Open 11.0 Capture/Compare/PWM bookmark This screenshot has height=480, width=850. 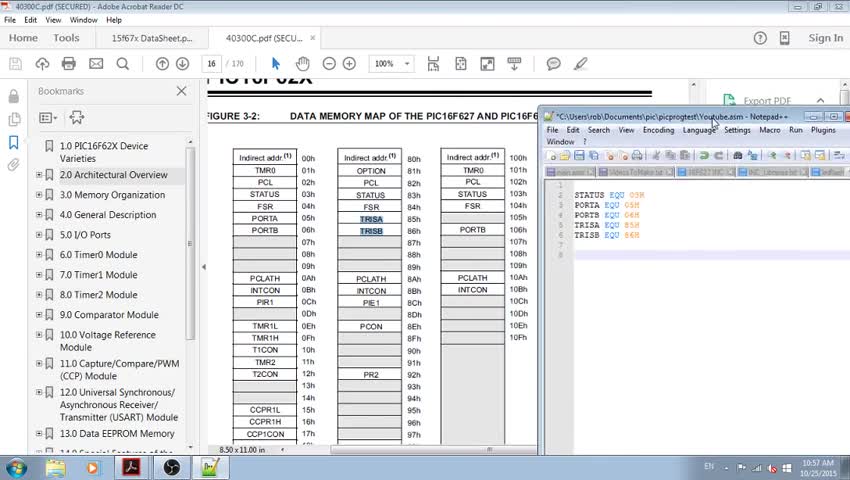[119, 370]
